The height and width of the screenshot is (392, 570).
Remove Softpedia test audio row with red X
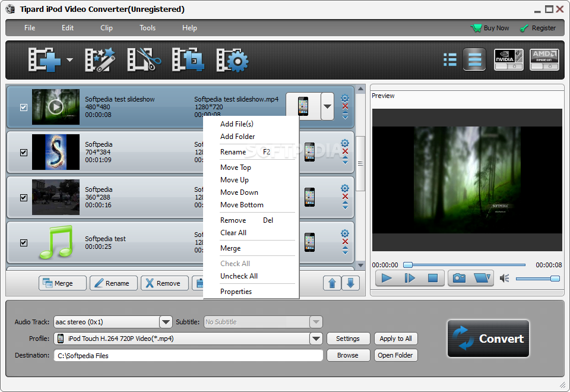coord(346,242)
